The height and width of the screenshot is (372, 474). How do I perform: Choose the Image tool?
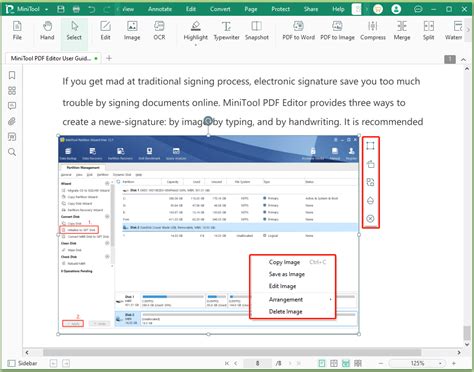coord(132,30)
